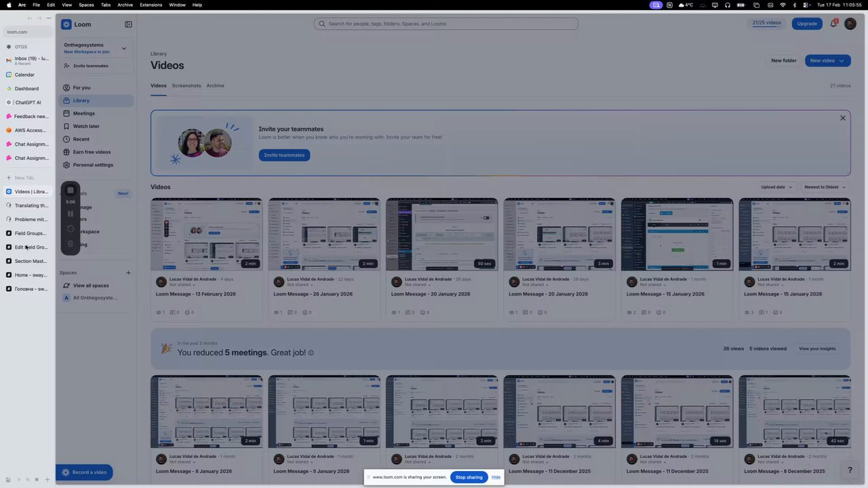
Task: Click Invite teammates blue button
Action: [284, 155]
